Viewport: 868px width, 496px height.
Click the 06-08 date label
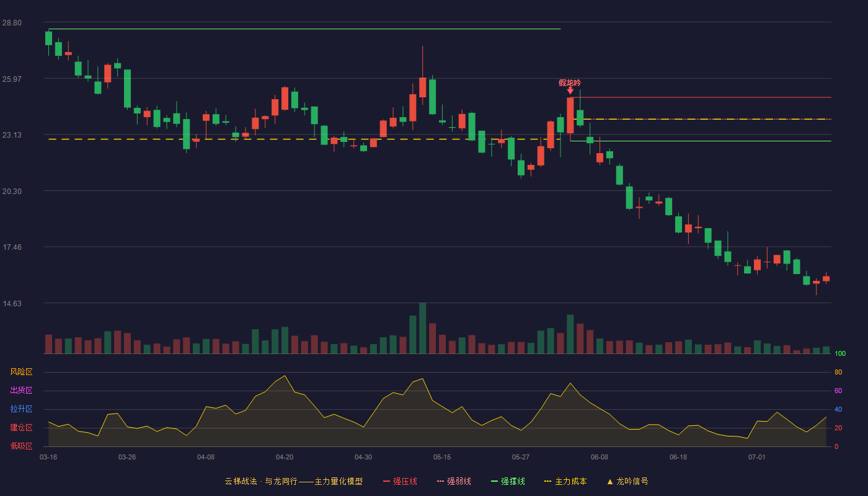pos(600,457)
